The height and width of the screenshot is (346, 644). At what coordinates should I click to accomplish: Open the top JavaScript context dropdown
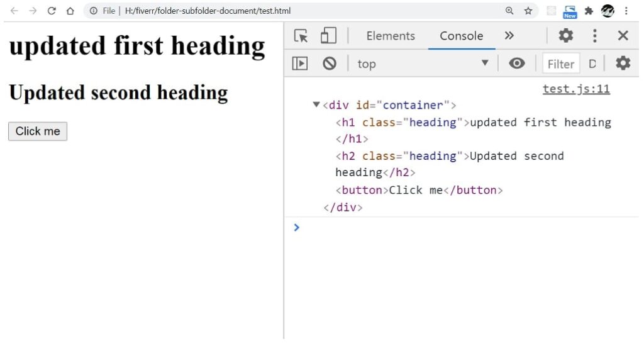tap(423, 64)
